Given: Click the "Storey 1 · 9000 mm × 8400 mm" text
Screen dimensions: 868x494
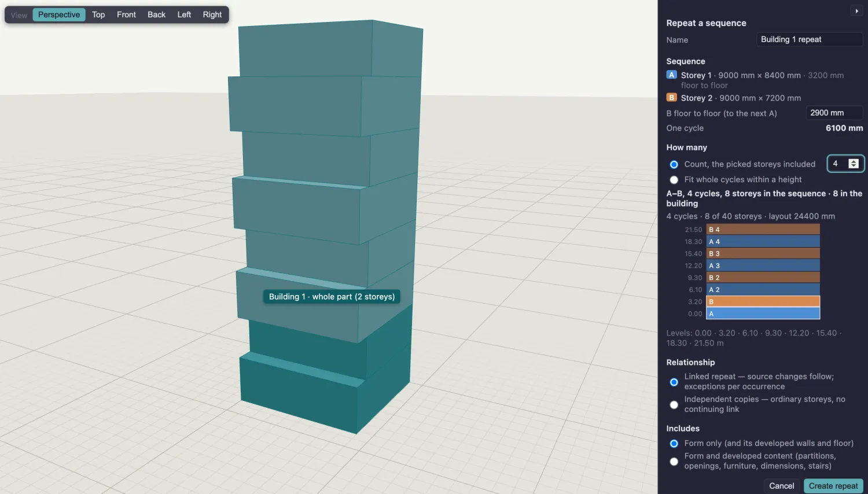Looking at the screenshot, I should point(741,75).
